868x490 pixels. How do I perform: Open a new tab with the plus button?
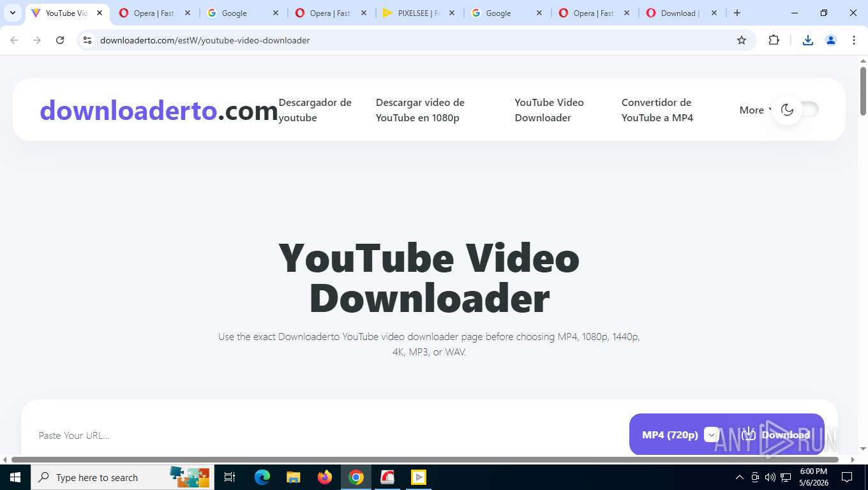(737, 13)
